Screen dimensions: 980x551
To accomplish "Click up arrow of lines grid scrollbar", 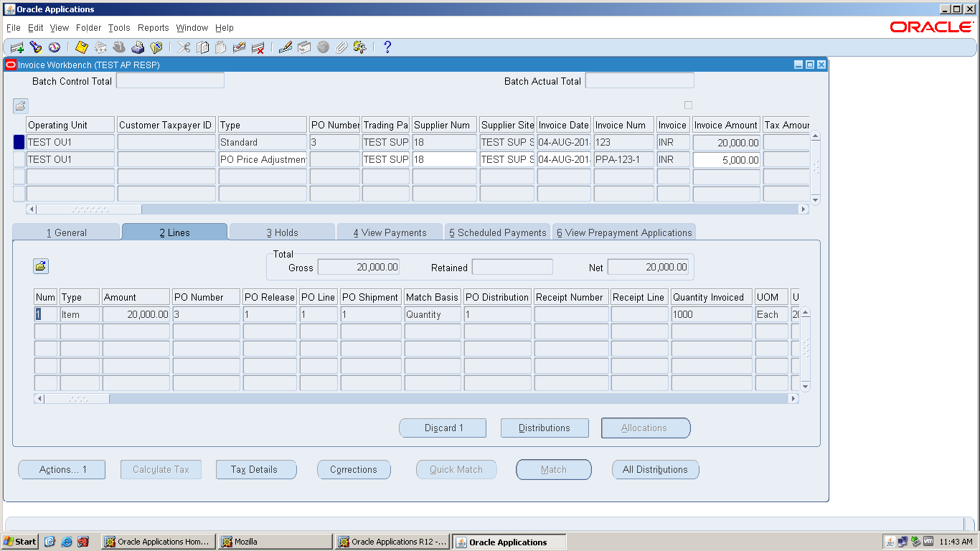I will tap(805, 313).
